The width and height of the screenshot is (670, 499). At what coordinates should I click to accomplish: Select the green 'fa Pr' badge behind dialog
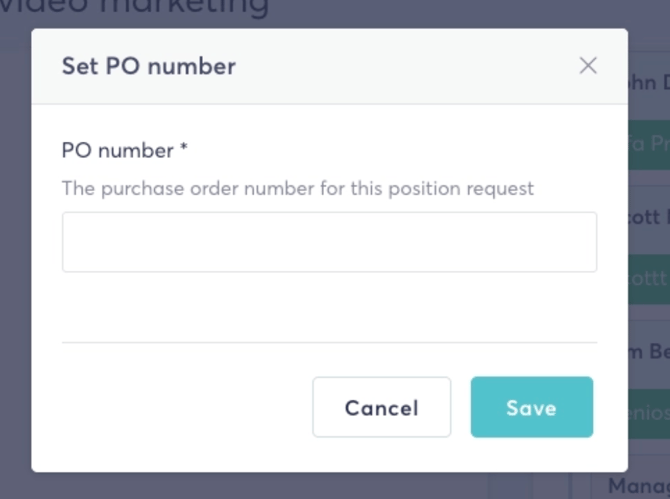pos(649,144)
